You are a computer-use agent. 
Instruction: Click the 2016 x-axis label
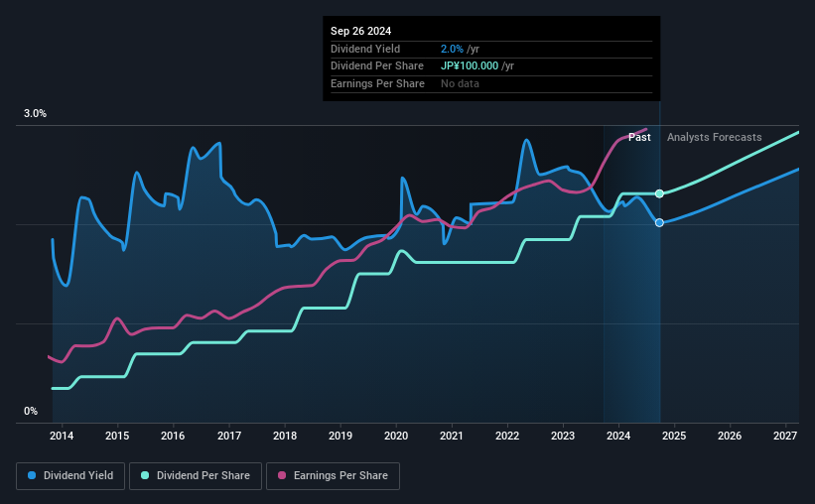pyautogui.click(x=173, y=436)
